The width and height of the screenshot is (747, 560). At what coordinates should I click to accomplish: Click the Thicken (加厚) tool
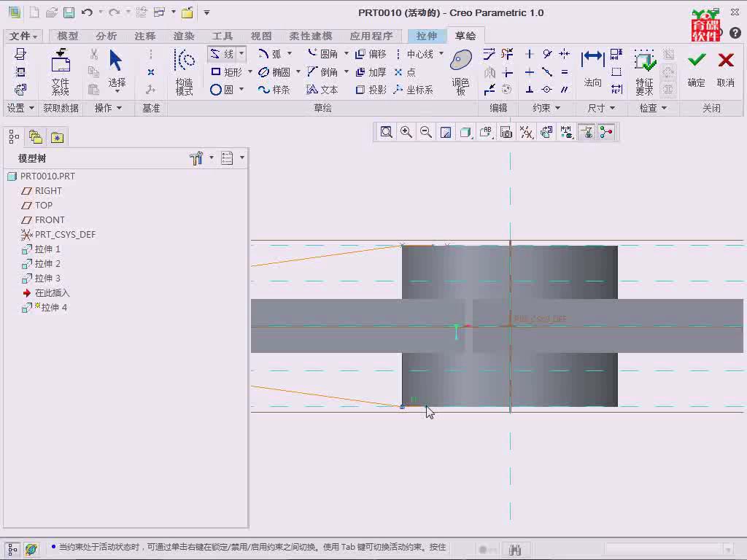click(x=371, y=72)
